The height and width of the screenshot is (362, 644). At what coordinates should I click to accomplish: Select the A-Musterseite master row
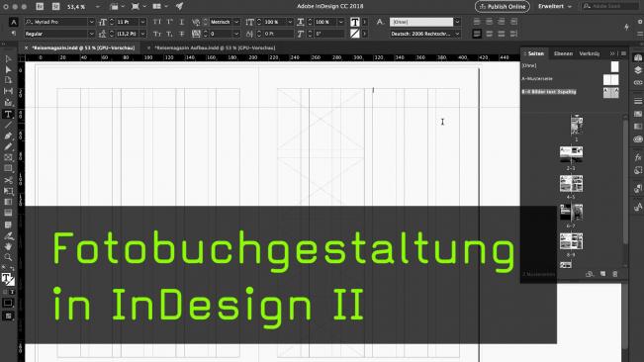570,79
